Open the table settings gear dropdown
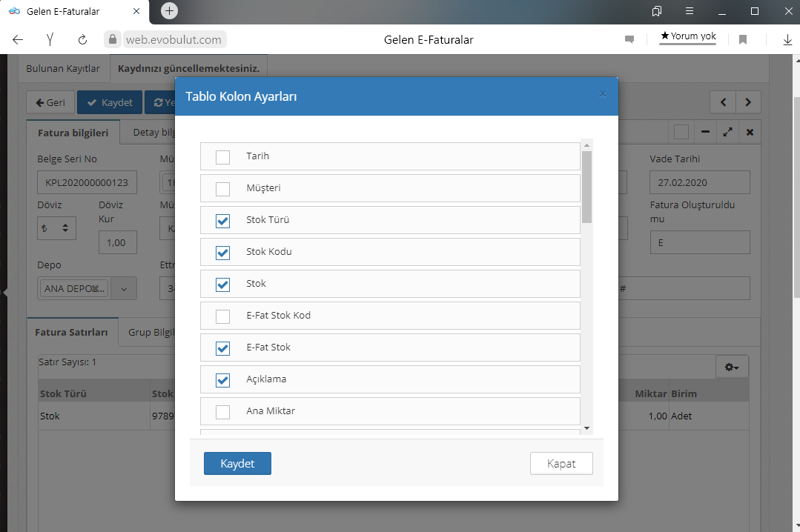800x532 pixels. pos(731,368)
